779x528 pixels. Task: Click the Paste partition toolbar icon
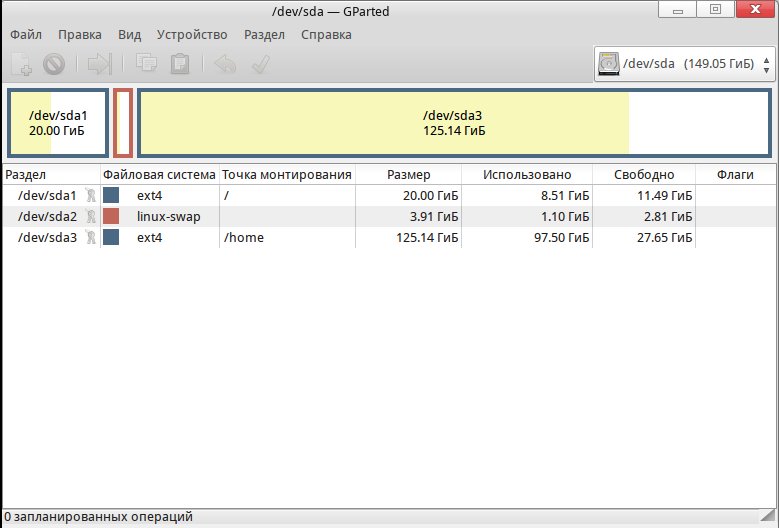180,64
